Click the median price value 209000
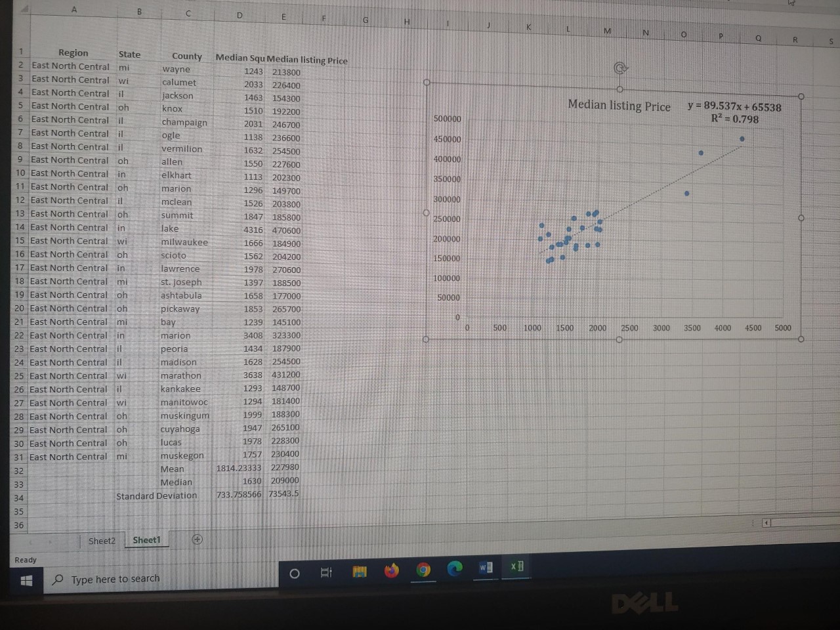840x630 pixels. pos(285,480)
